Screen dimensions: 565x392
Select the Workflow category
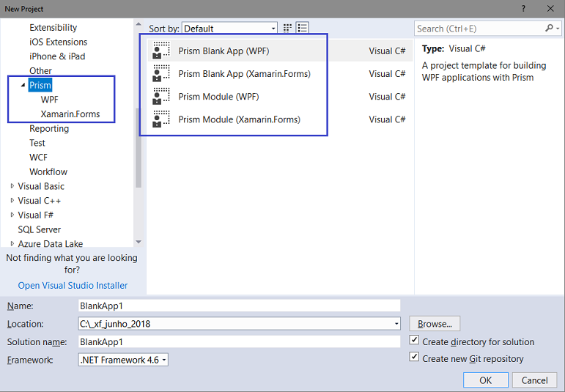pos(48,172)
